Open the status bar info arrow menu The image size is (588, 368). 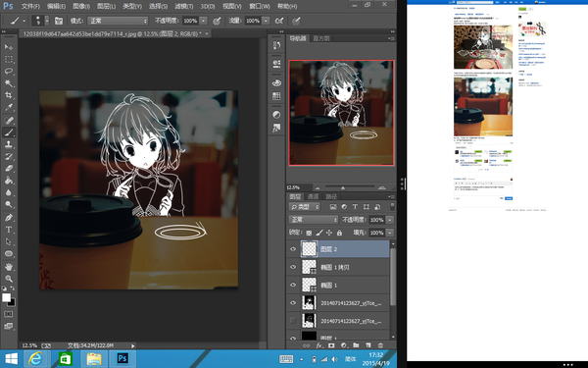pyautogui.click(x=132, y=345)
